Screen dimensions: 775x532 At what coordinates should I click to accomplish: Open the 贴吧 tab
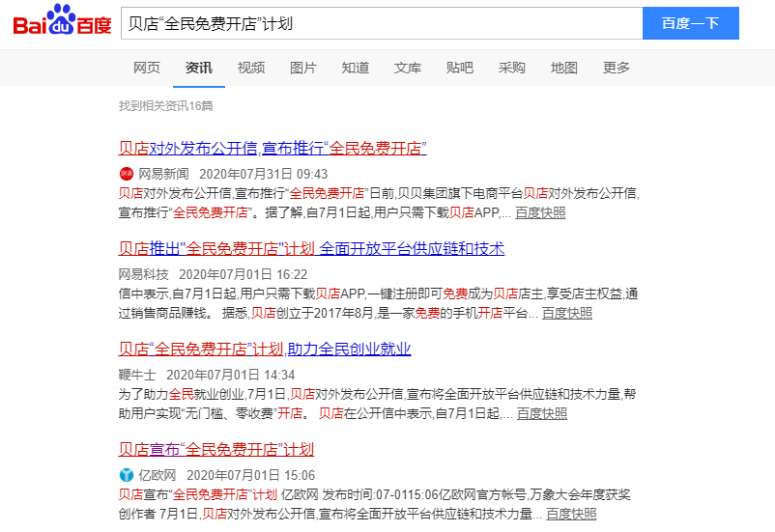point(460,68)
